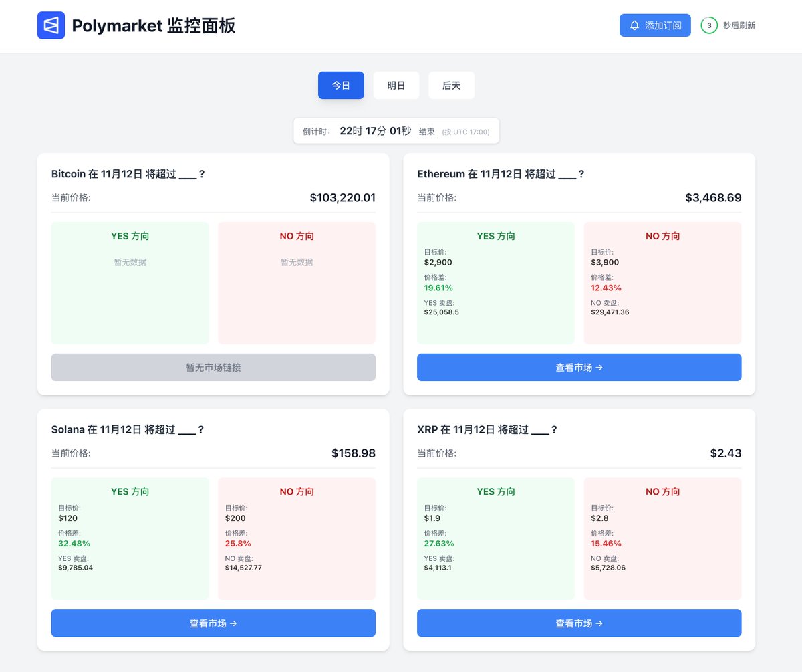This screenshot has width=802, height=672.
Task: Switch to the 明日 tab
Action: pos(396,86)
